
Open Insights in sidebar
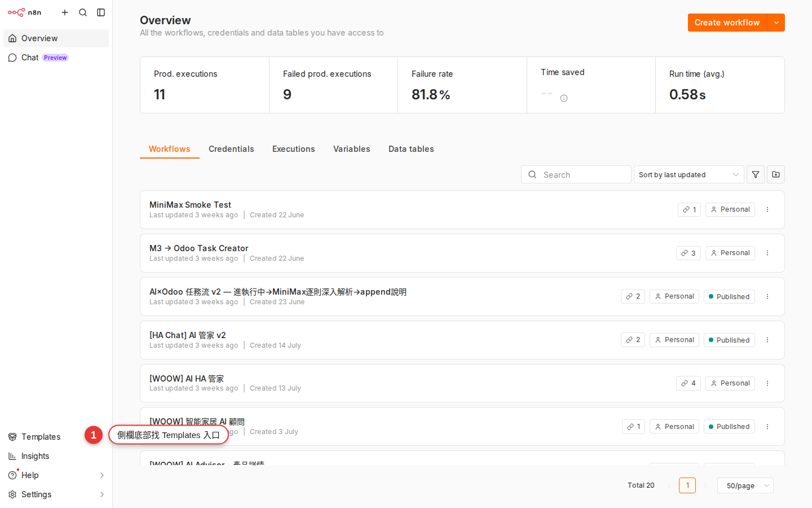pyautogui.click(x=56, y=456)
